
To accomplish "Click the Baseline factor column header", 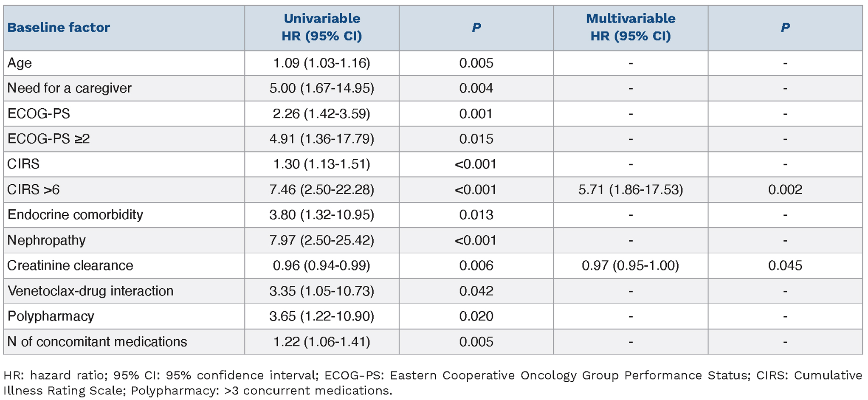I will tap(59, 28).
